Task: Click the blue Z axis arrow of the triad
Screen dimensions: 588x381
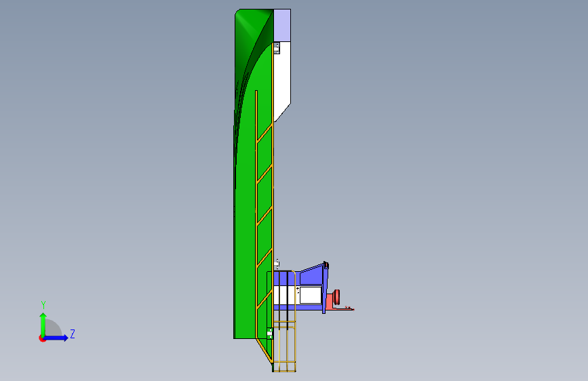Action: tap(56, 338)
